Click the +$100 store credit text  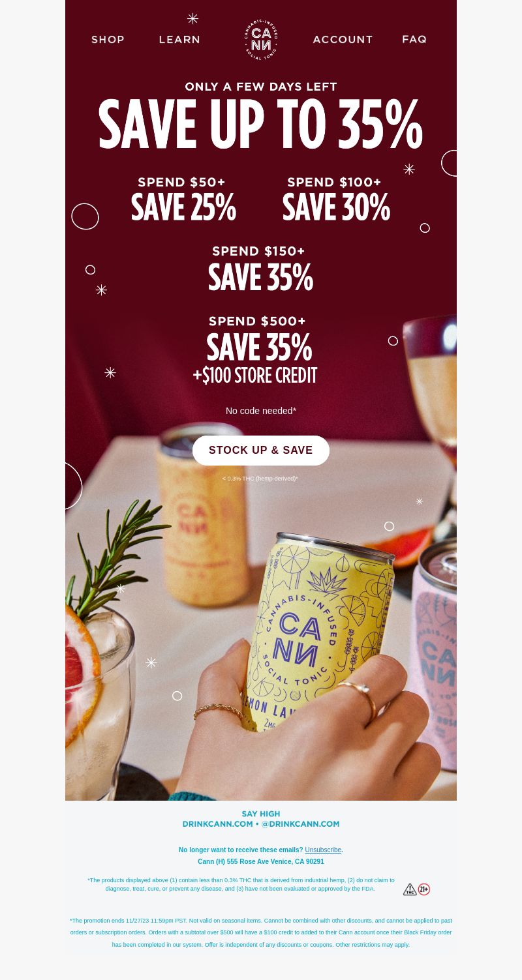point(255,376)
